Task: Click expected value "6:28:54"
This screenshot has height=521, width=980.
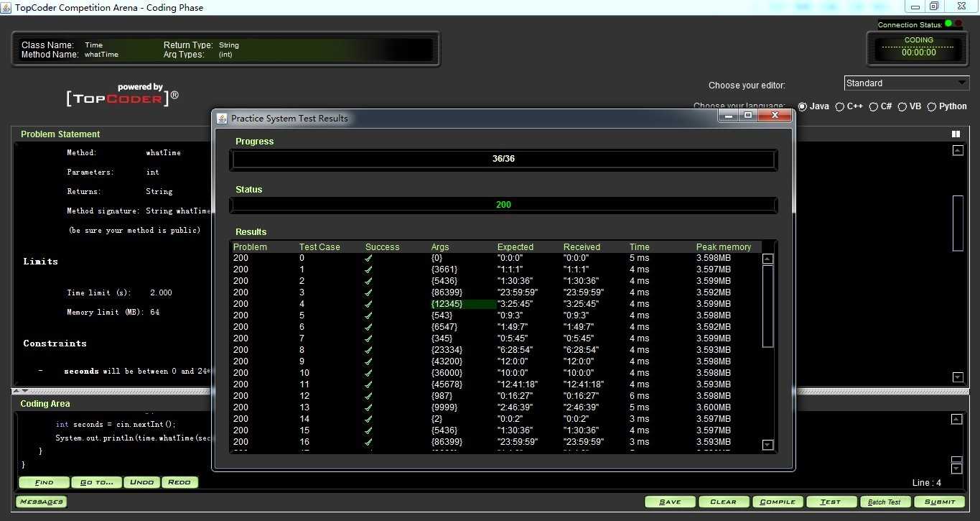Action: click(x=515, y=350)
